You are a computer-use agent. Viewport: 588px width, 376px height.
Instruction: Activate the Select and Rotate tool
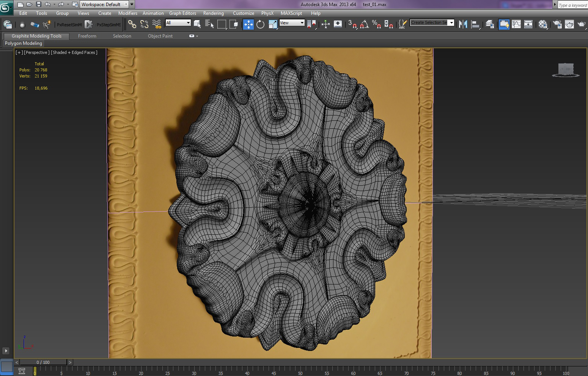click(260, 24)
